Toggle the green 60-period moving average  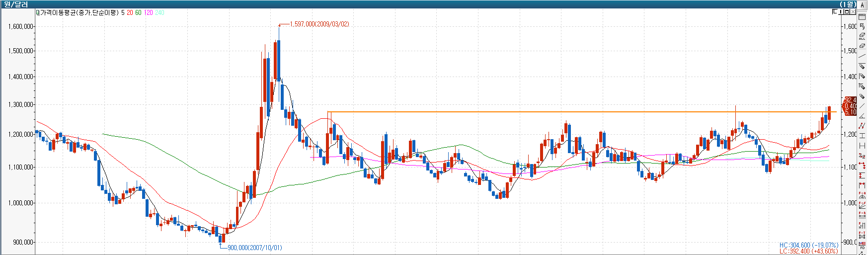point(138,12)
